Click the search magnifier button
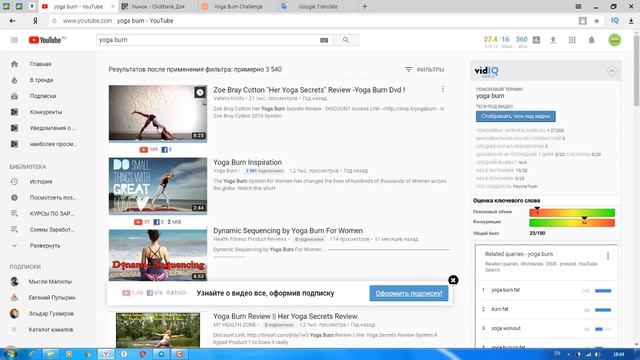640x360 pixels. point(346,40)
